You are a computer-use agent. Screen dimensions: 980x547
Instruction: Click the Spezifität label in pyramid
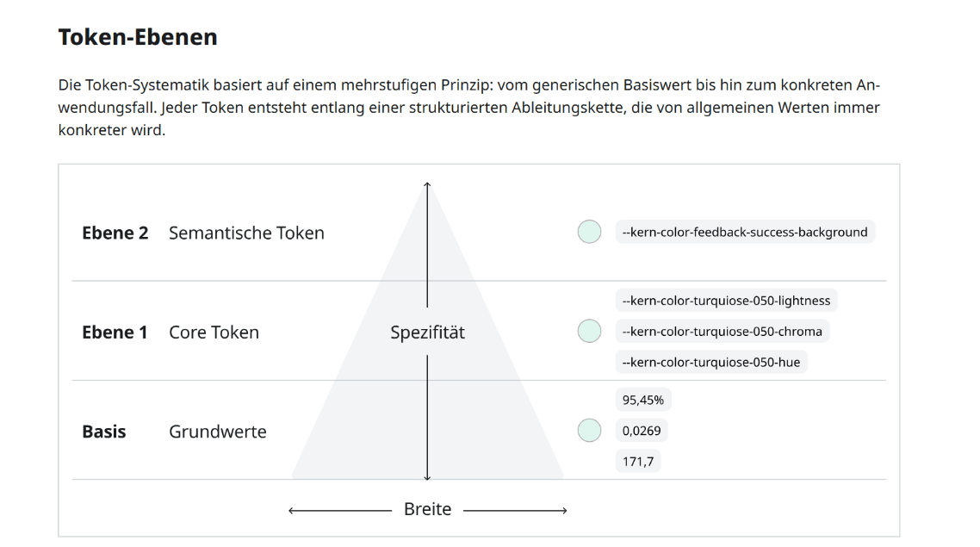click(x=427, y=332)
